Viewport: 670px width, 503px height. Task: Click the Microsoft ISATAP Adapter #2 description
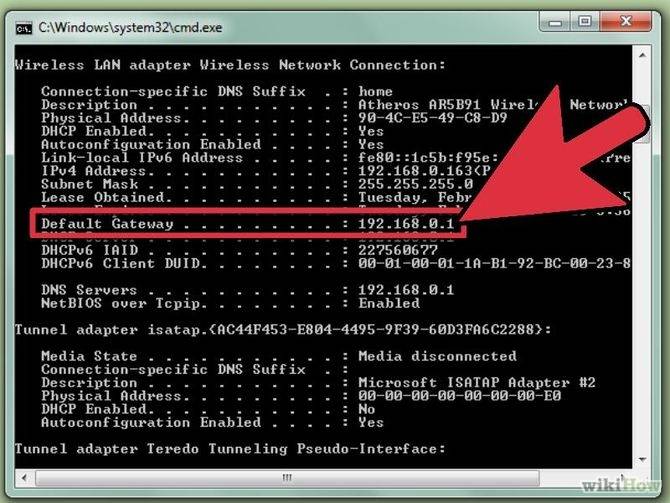click(x=476, y=382)
